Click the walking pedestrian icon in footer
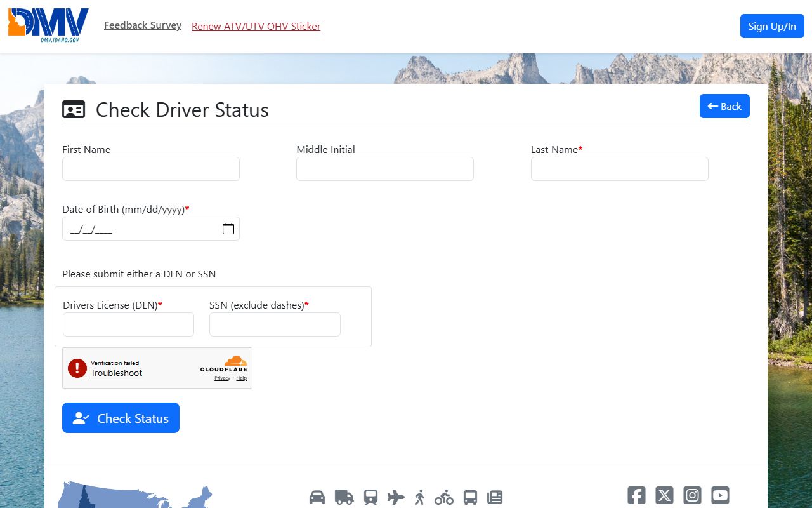The width and height of the screenshot is (812, 508). pos(419,497)
